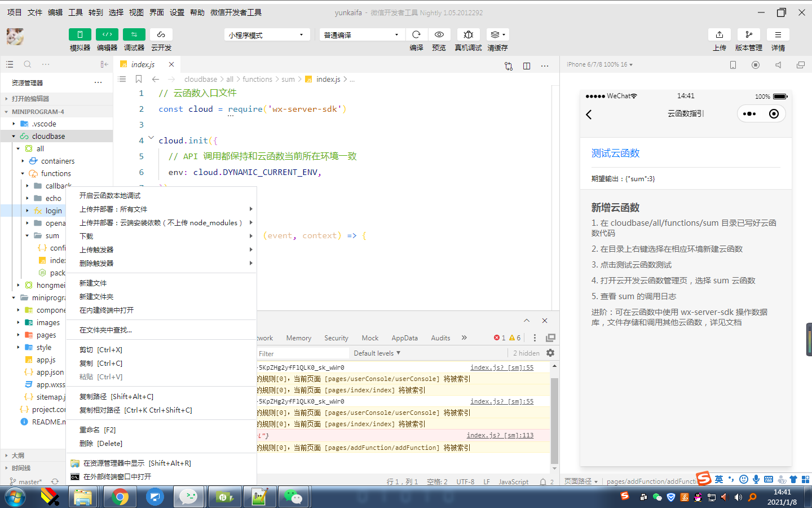
Task: Open the Default levels dropdown
Action: [377, 353]
